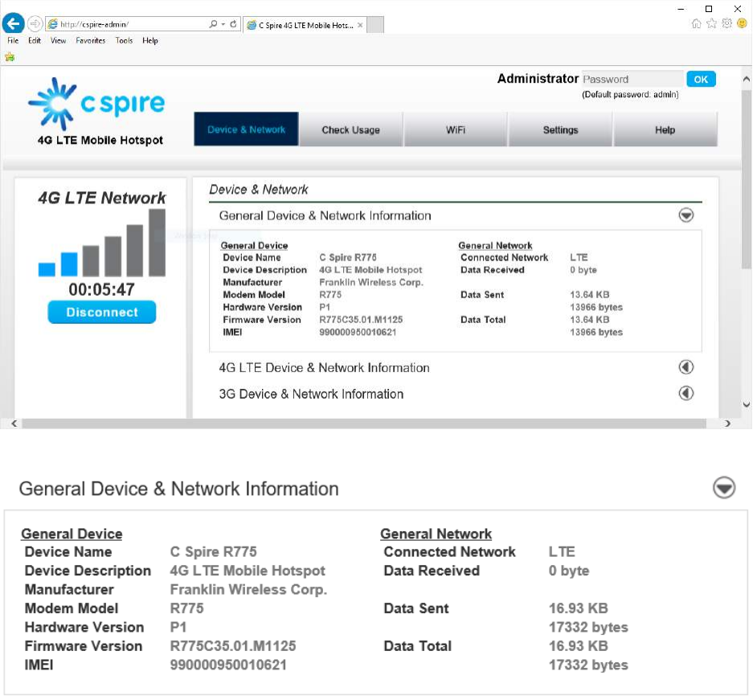753x700 pixels.
Task: Click the horizontal scrollbar left arrow
Action: pos(14,424)
